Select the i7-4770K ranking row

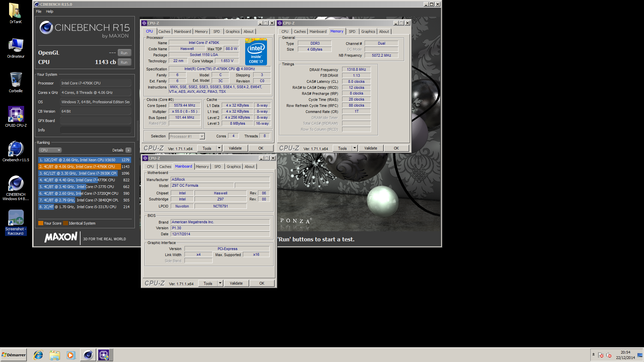pyautogui.click(x=85, y=180)
